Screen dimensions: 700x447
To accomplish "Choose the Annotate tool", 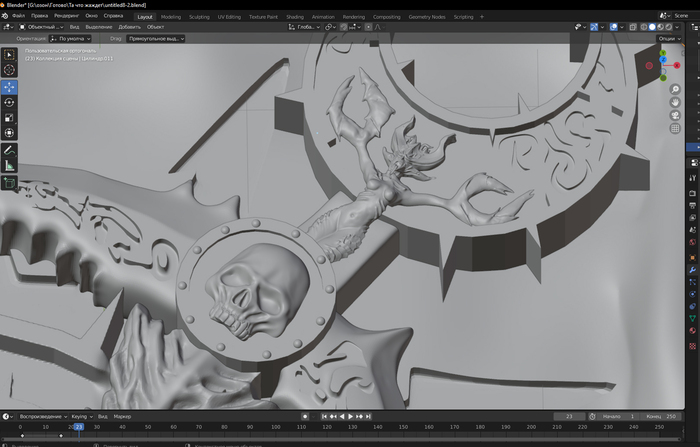I will pos(9,149).
